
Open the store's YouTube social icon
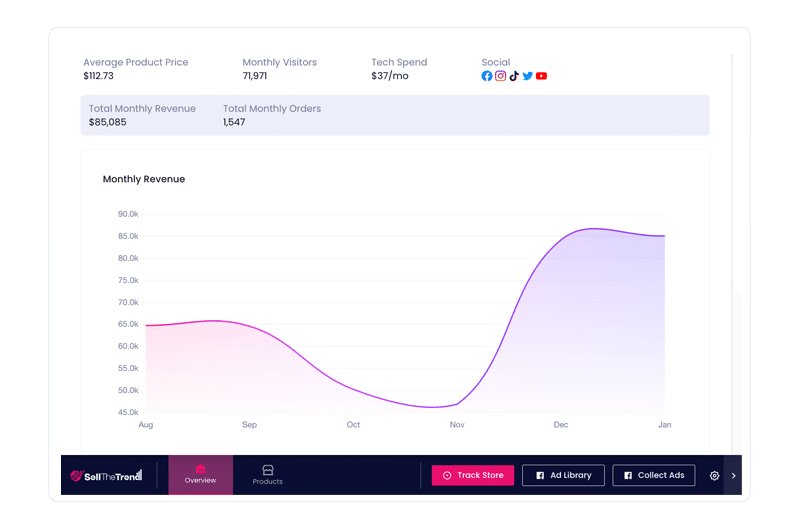[x=541, y=76]
